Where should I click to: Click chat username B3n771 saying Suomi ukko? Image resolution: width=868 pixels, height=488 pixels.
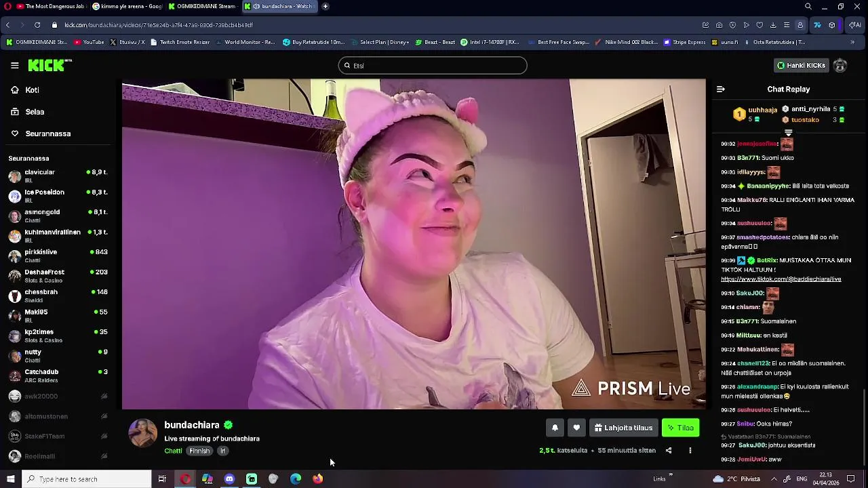point(747,158)
